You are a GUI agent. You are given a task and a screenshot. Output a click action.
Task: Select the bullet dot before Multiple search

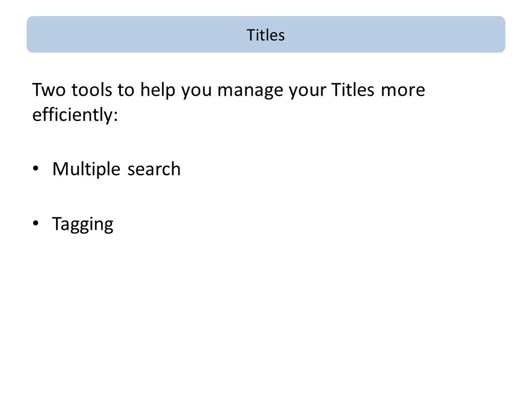36,168
